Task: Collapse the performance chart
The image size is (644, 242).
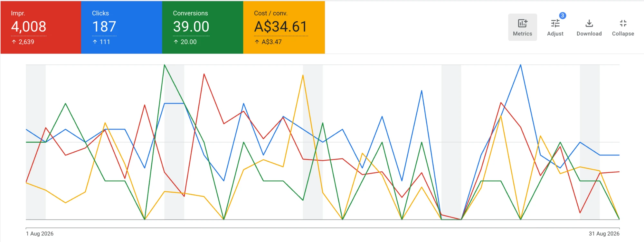Action: click(623, 27)
